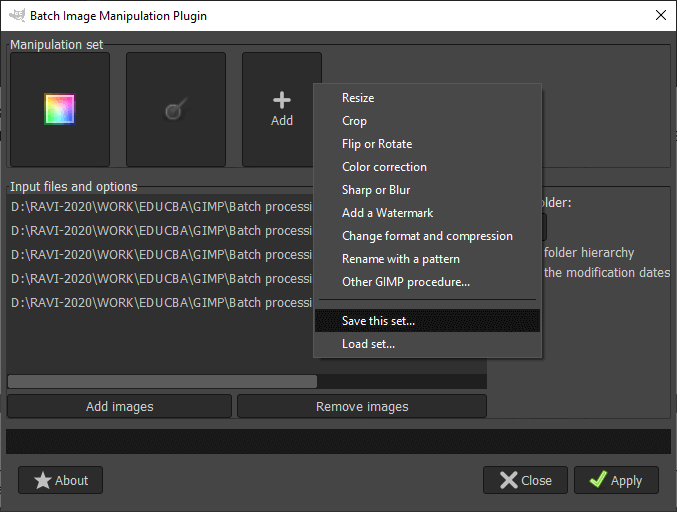Click the horizontal scrollbar under file list

tap(162, 381)
